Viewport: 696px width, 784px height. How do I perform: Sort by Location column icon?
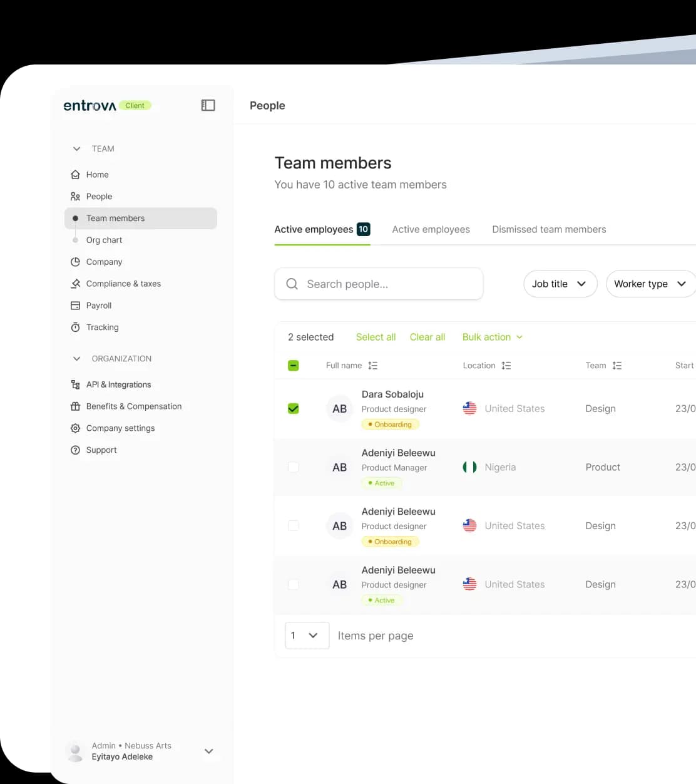coord(506,366)
